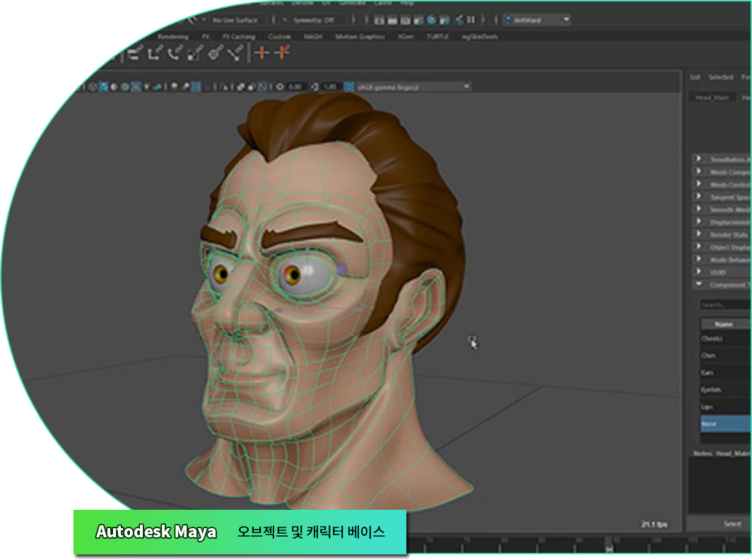Image resolution: width=752 pixels, height=560 pixels.
Task: Click the gamma value field showing 1.00
Action: (x=331, y=87)
